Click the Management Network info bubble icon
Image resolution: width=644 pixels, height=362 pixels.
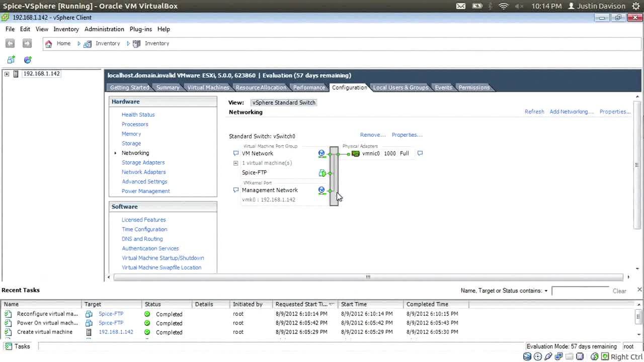(235, 190)
